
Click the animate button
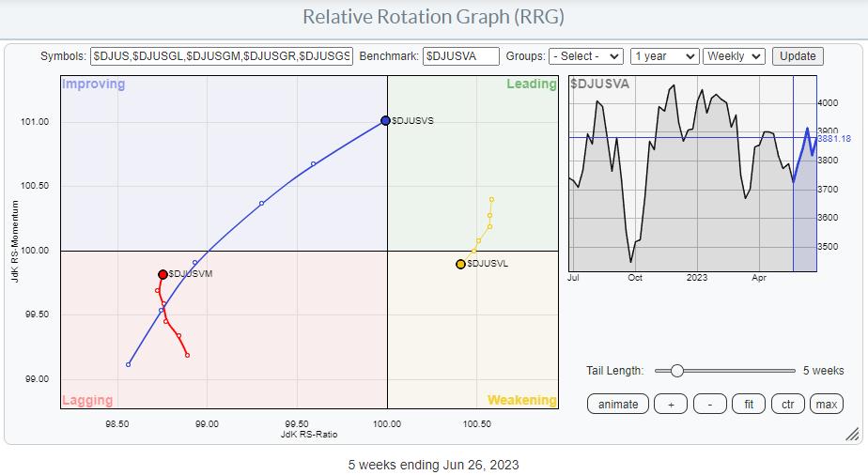(618, 405)
